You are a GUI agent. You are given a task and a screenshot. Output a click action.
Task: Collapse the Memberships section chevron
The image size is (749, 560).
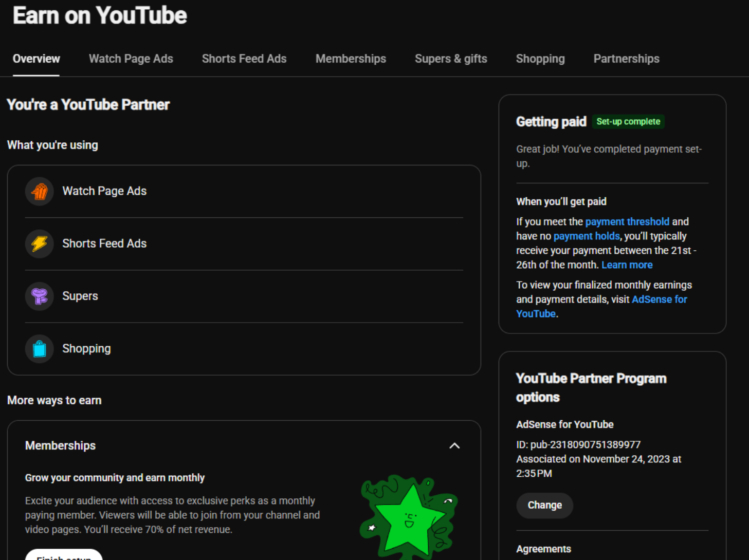pos(454,445)
